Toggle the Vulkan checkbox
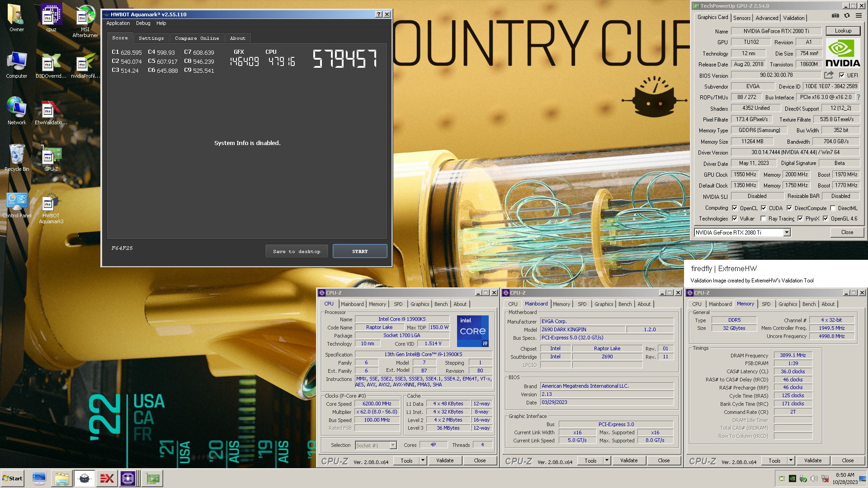The height and width of the screenshot is (488, 868). (x=735, y=219)
